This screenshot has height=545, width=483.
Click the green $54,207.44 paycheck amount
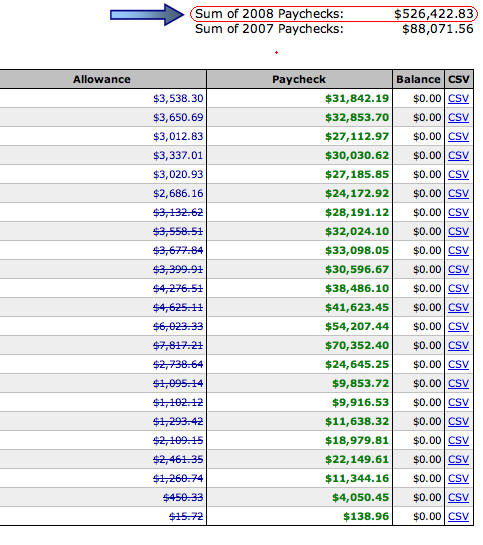[x=357, y=327]
